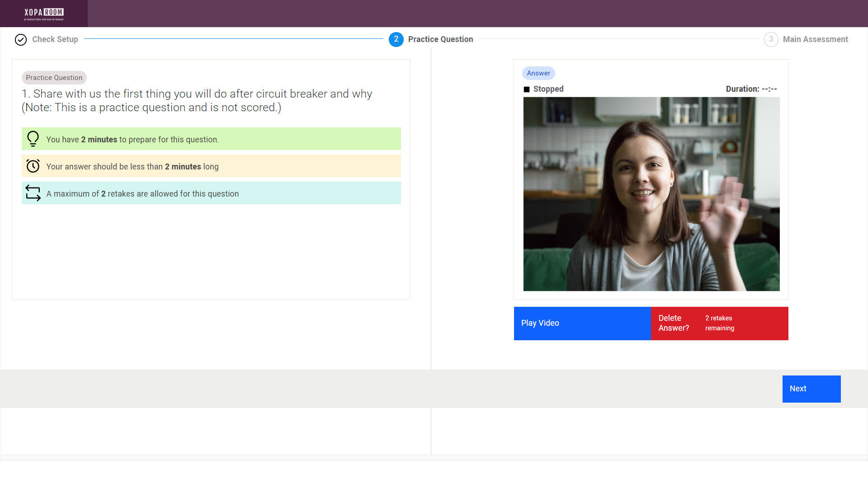This screenshot has width=868, height=488.
Task: Click the lightbulb preparation icon
Action: point(33,139)
